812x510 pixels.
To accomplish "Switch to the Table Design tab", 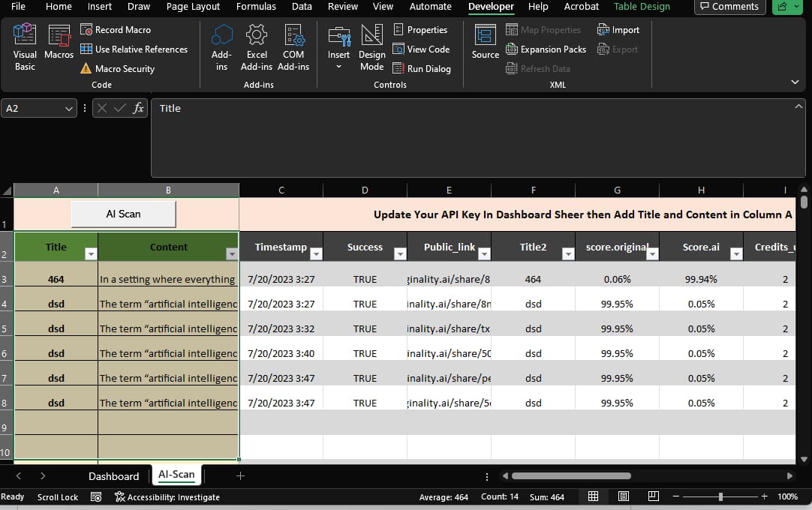I will click(x=642, y=7).
